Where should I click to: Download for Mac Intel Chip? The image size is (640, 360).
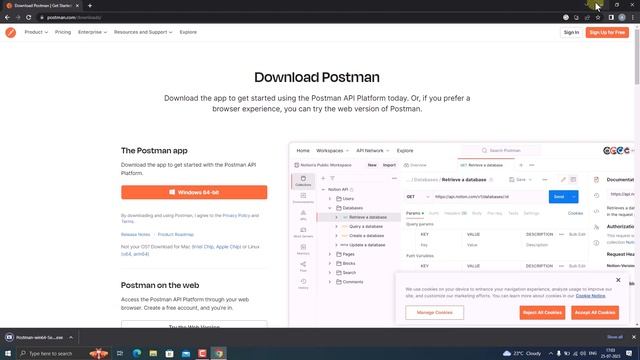[x=203, y=247]
